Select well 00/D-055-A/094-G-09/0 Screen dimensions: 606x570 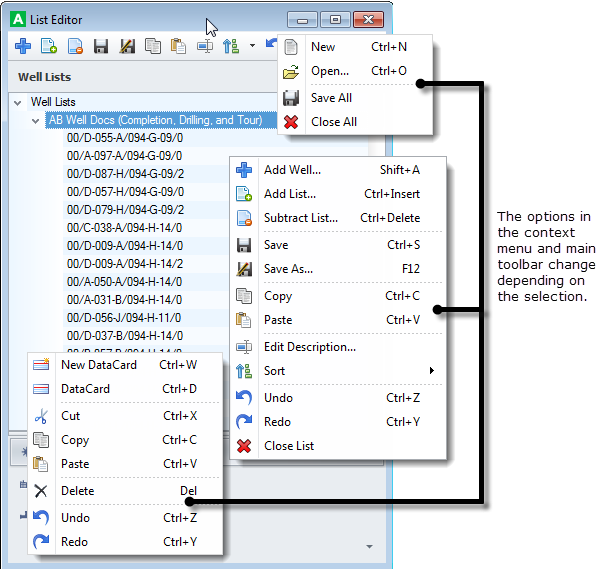coord(124,138)
